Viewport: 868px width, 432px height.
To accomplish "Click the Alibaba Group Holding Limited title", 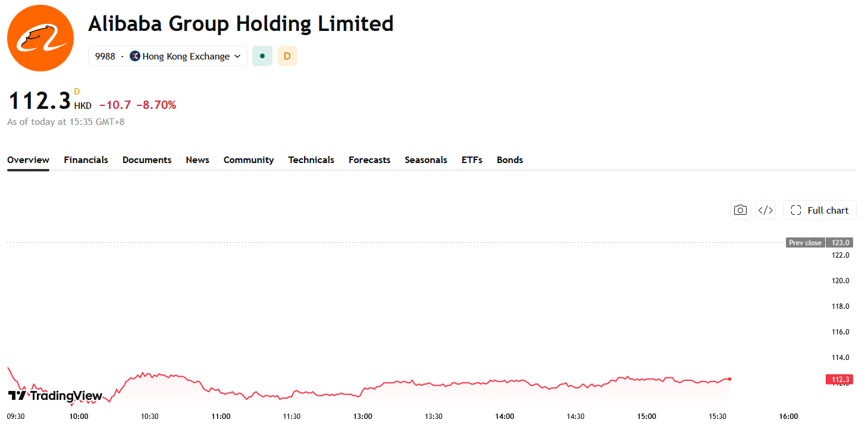I will coord(241,24).
